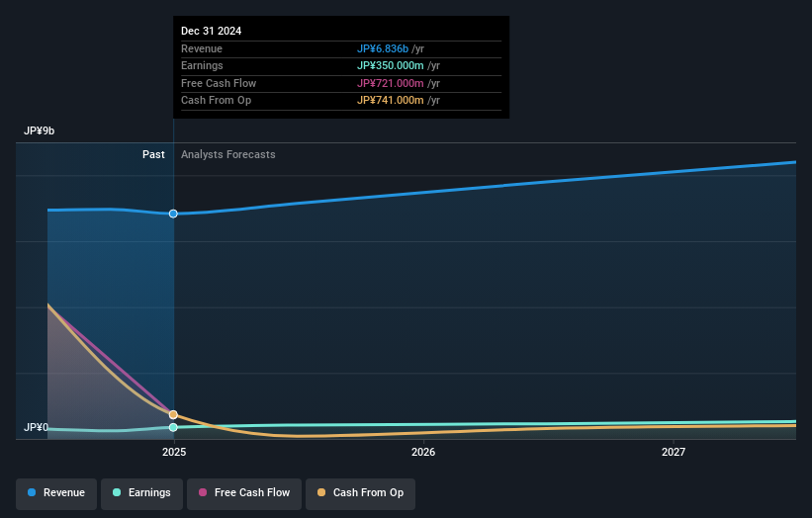Click the Cash From Op label in tooltip
This screenshot has height=518, width=812.
coord(216,101)
